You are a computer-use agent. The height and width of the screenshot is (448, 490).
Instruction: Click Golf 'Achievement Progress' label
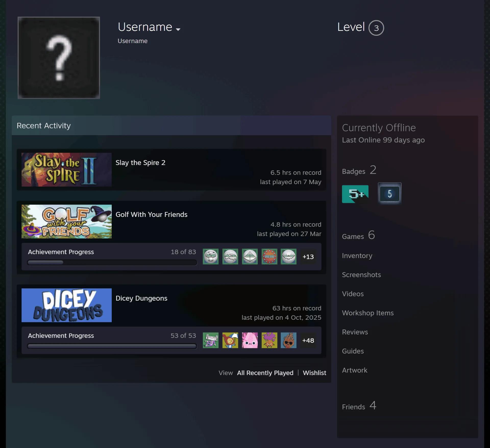click(x=61, y=252)
